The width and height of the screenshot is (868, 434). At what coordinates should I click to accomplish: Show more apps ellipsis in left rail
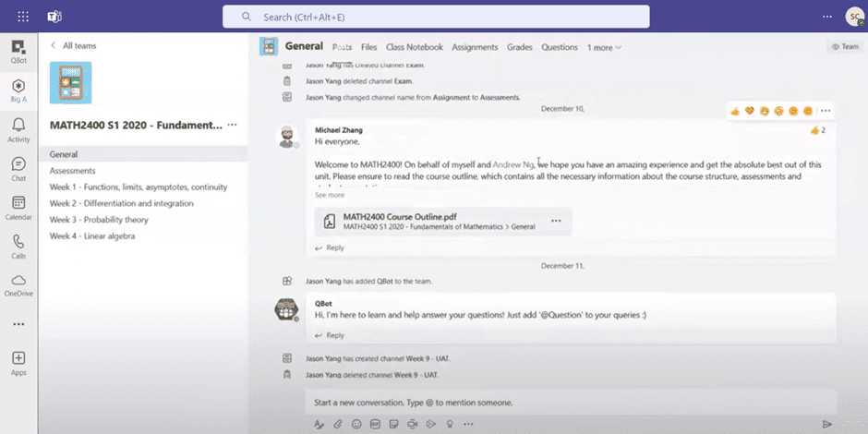18,324
